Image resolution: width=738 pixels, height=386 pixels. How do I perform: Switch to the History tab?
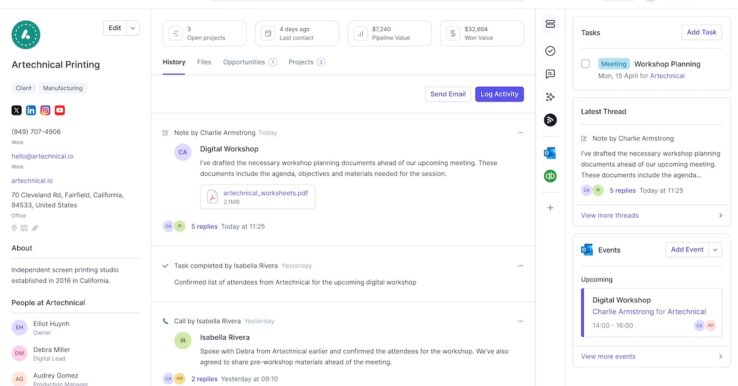[174, 62]
